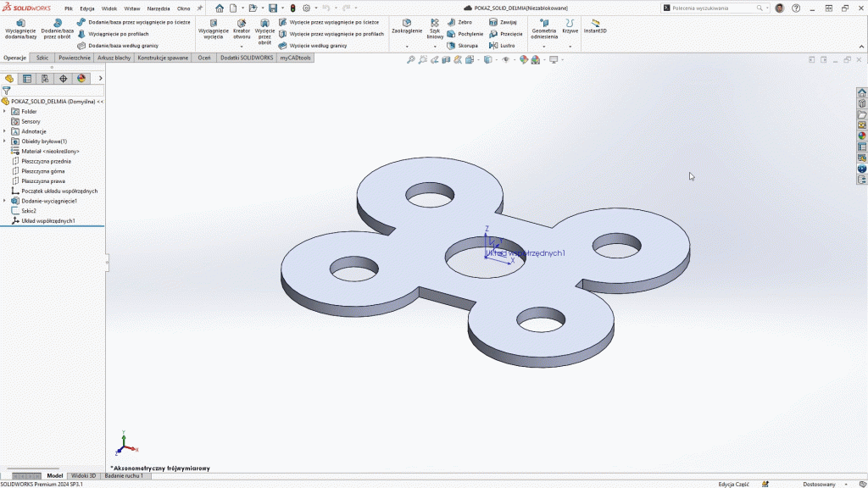The width and height of the screenshot is (868, 488).
Task: Click Zoom to area icon
Action: 423,60
